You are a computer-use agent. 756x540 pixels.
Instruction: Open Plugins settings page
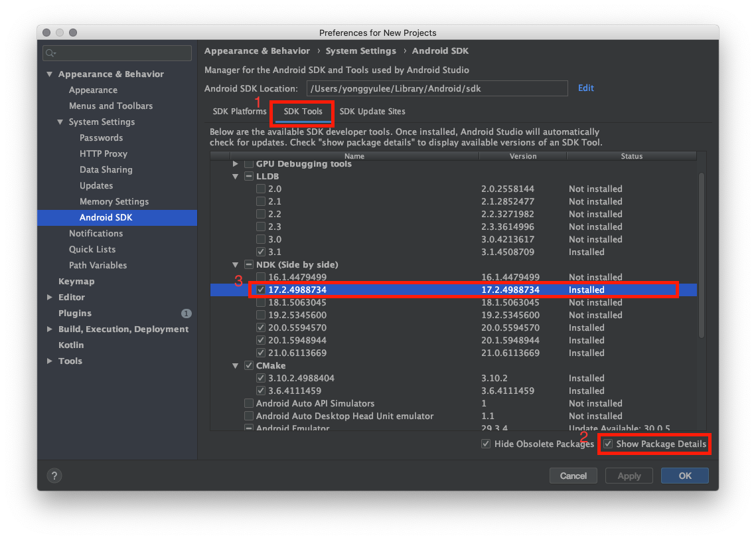[75, 313]
